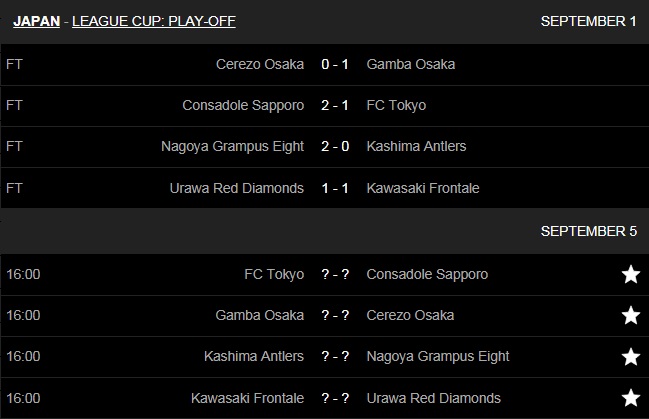The image size is (649, 419).
Task: Click Urawa Red Diamonds home team on September 1
Action: 238,187
